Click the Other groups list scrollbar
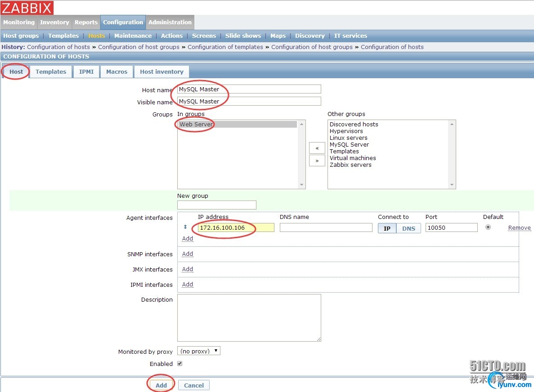The image size is (534, 392). point(452,155)
